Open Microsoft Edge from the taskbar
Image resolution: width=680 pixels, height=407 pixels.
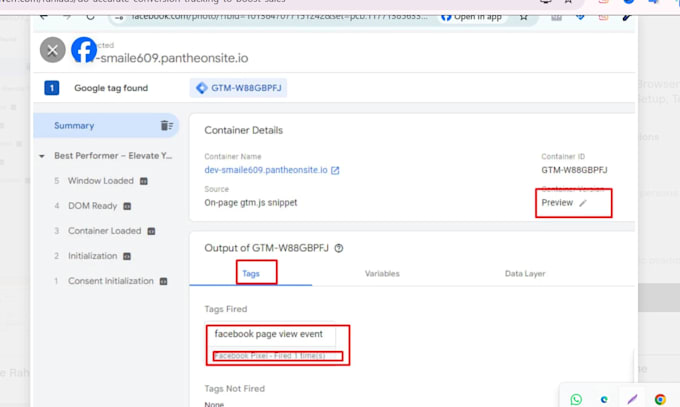pyautogui.click(x=604, y=399)
